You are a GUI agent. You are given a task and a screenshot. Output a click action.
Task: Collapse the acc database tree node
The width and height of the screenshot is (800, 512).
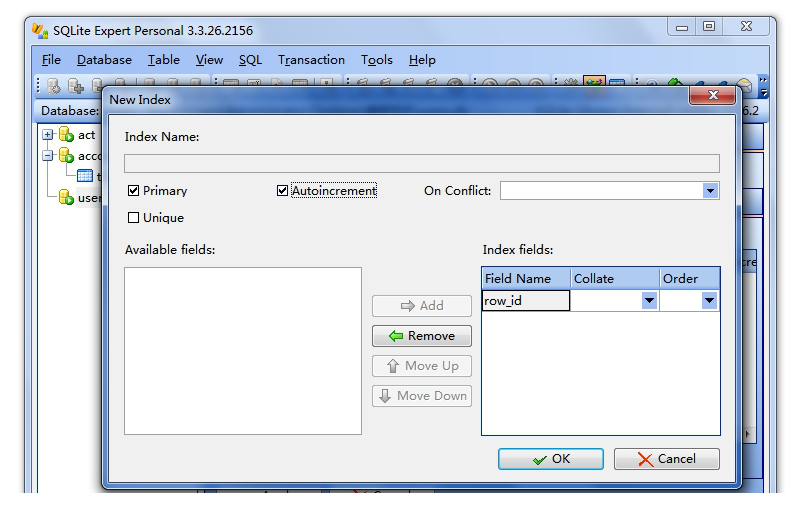(x=47, y=156)
